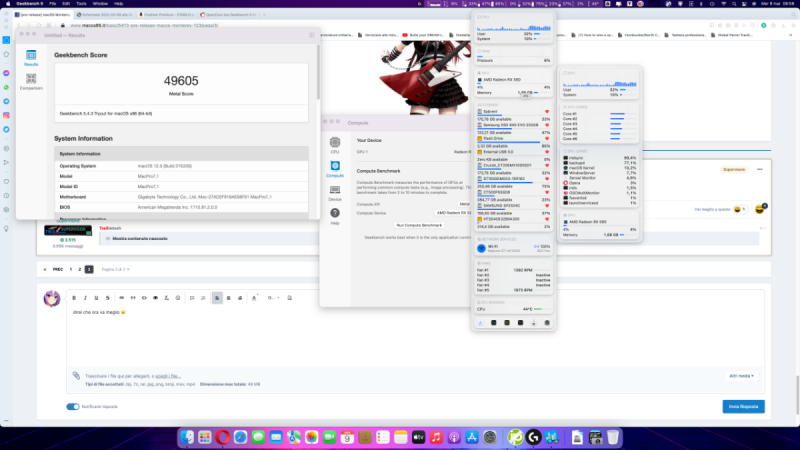Open the Results tab in Geekbench sidebar
Image resolution: width=800 pixels, height=450 pixels.
point(30,57)
